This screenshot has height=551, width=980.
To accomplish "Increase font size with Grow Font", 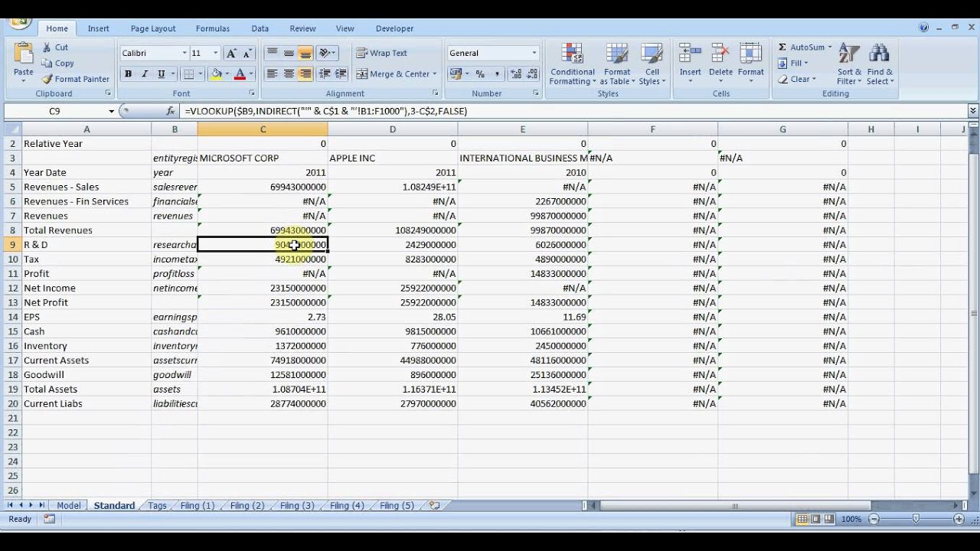I will click(231, 53).
